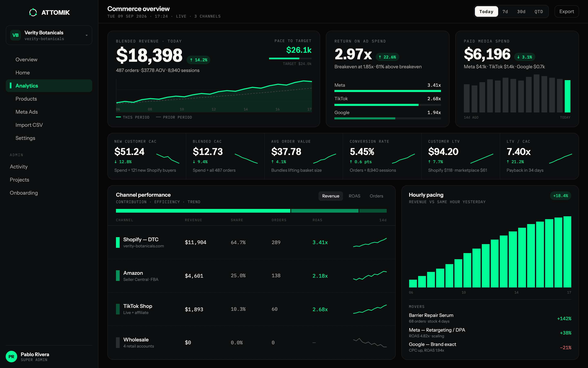
Task: Click the Amazon channel color swatch
Action: pos(118,276)
